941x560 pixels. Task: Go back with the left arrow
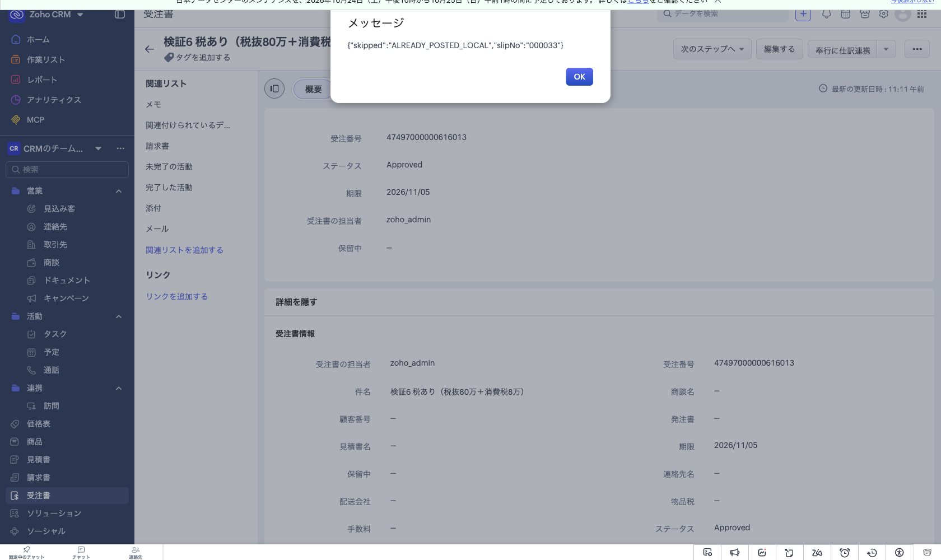click(x=150, y=49)
